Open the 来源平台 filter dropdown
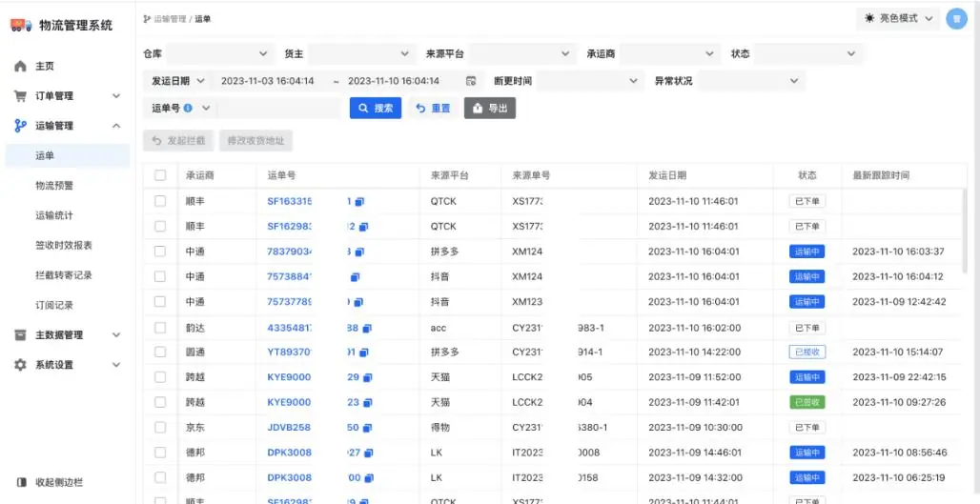The height and width of the screenshot is (504, 980). (x=522, y=54)
